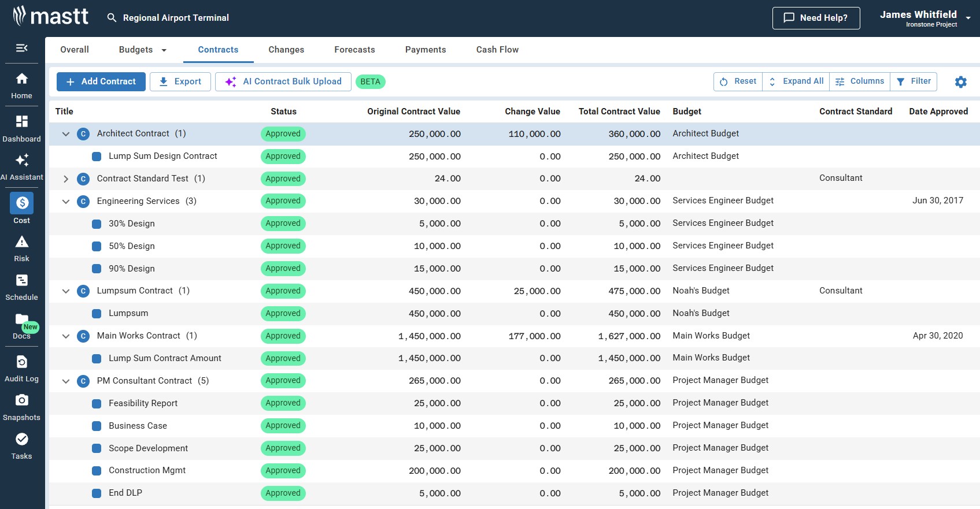Open the James Whitfield account dropdown
This screenshot has height=509, width=980.
coord(968,18)
